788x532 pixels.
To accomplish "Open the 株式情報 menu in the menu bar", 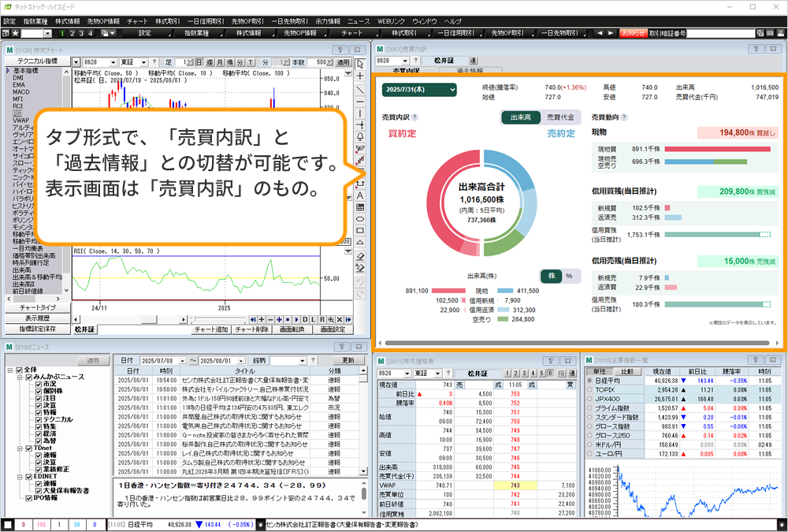I will (67, 21).
